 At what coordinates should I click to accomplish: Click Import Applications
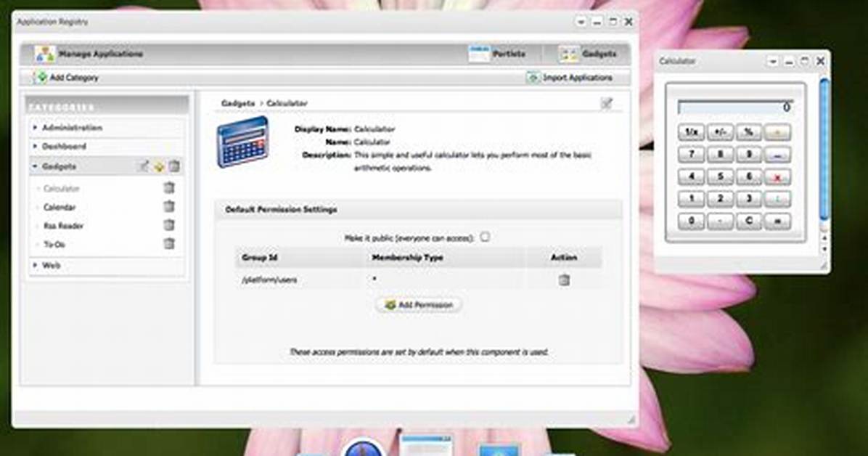click(570, 78)
